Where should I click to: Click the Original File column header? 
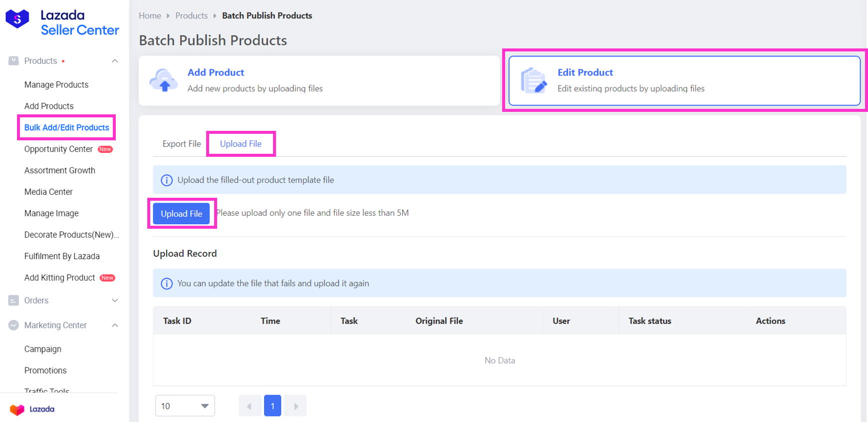coord(439,321)
